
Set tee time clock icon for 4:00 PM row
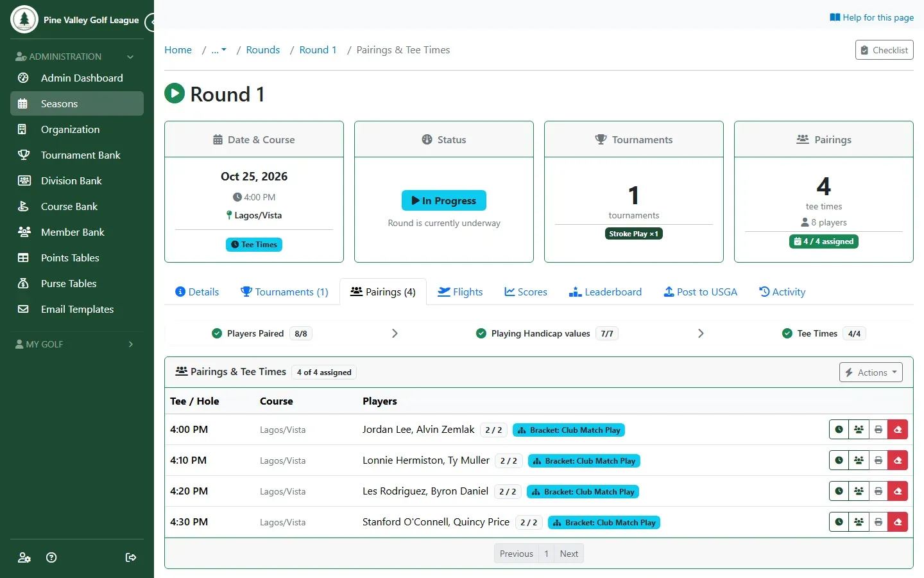pos(839,430)
